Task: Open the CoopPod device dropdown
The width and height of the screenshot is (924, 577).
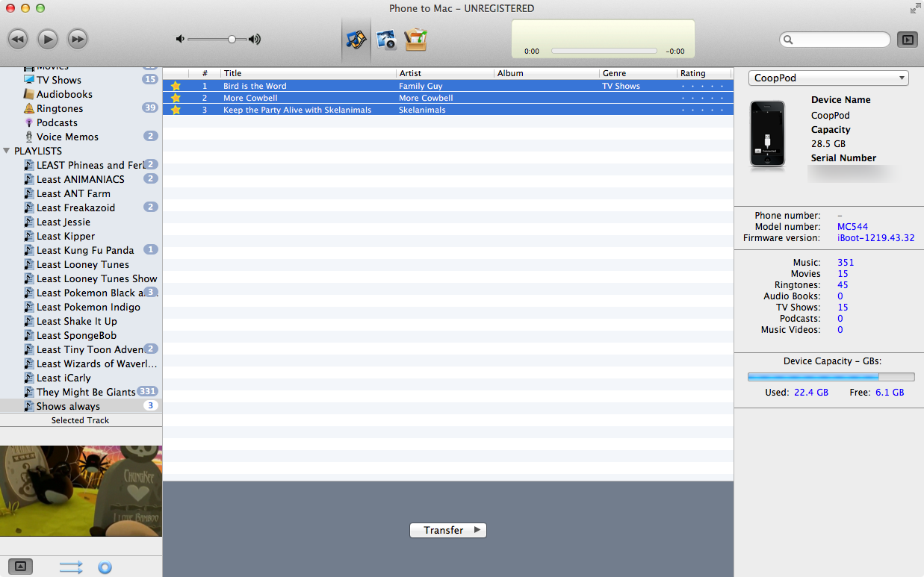Action: tap(828, 78)
